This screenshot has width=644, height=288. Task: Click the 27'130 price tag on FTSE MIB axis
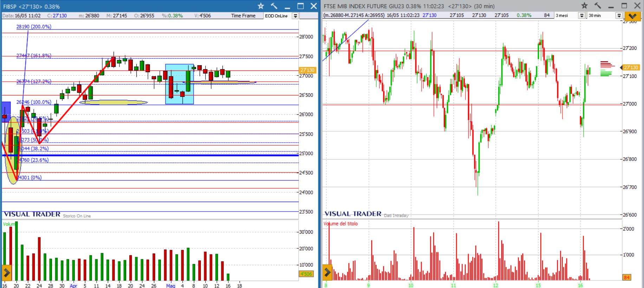[x=631, y=67]
